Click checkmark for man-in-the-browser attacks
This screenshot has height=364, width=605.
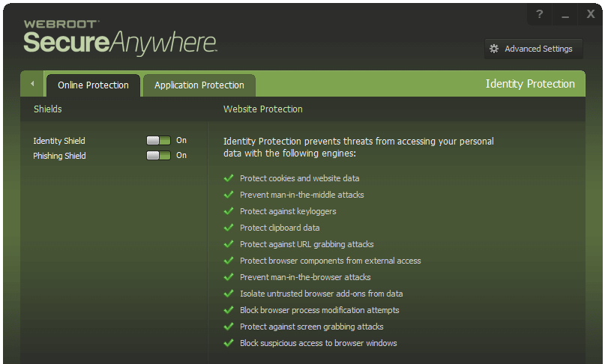tap(229, 277)
